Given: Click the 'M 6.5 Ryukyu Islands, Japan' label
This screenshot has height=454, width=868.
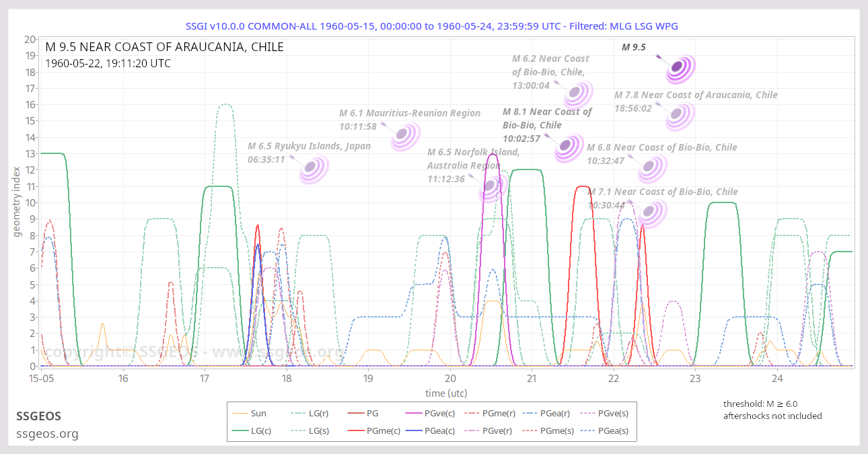Looking at the screenshot, I should tap(309, 146).
